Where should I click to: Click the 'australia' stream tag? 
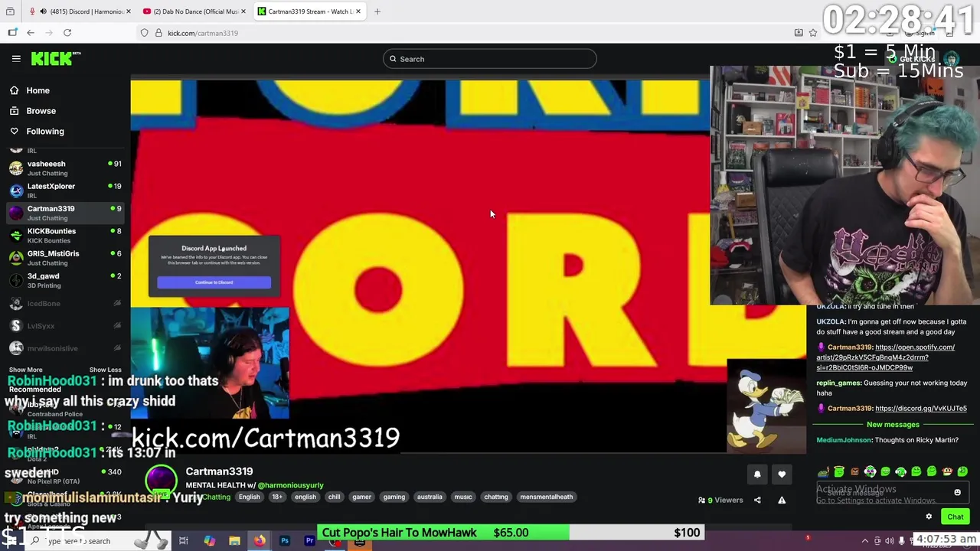(x=430, y=497)
